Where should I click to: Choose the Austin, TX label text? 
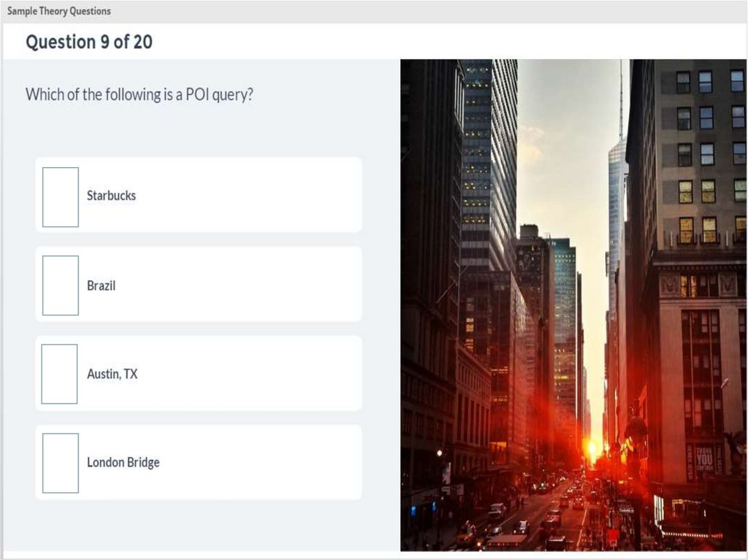[112, 374]
